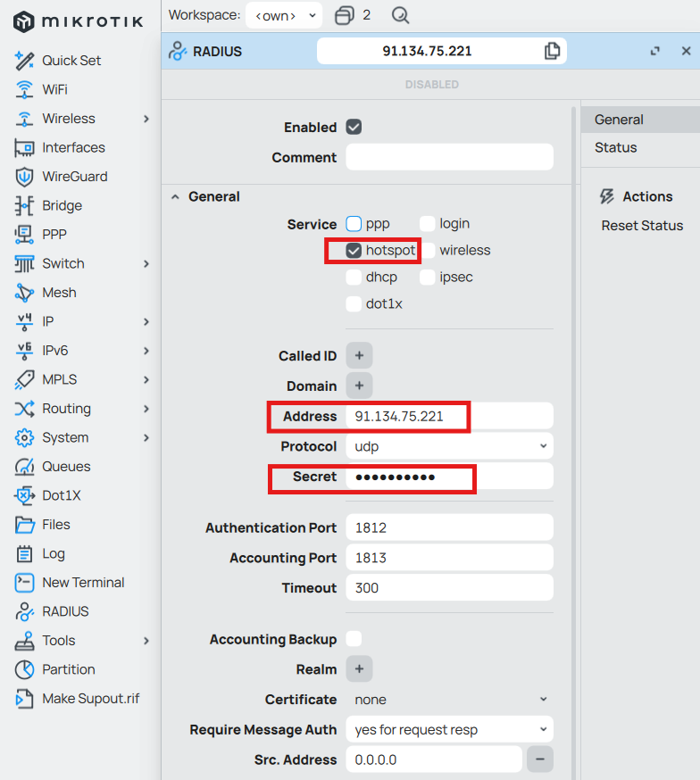Expand the IPv6 submenu arrow

[146, 351]
